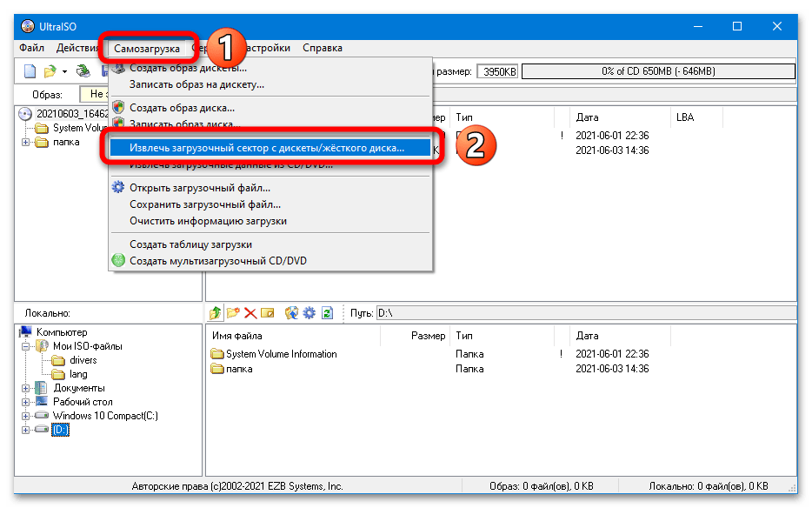The height and width of the screenshot is (508, 812).
Task: Click the Путь field showing D:\
Action: point(586,312)
